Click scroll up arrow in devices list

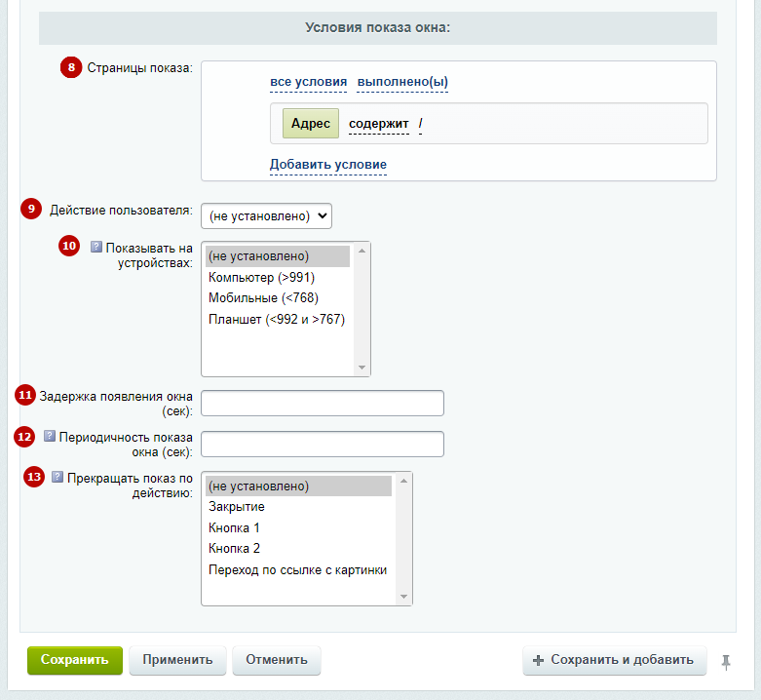click(x=361, y=251)
